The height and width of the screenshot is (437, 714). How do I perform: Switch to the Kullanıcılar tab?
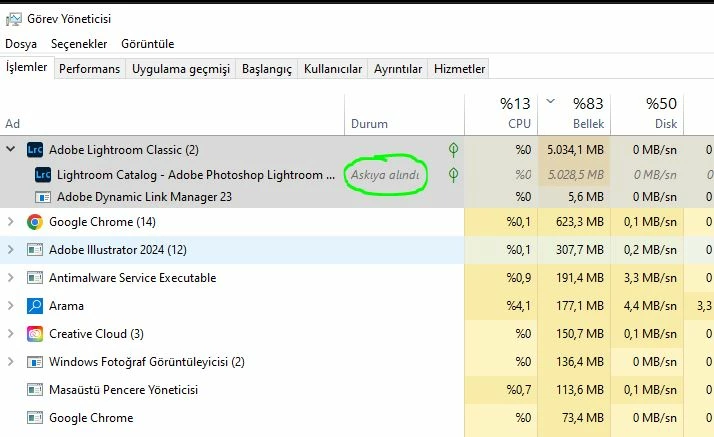(x=333, y=69)
